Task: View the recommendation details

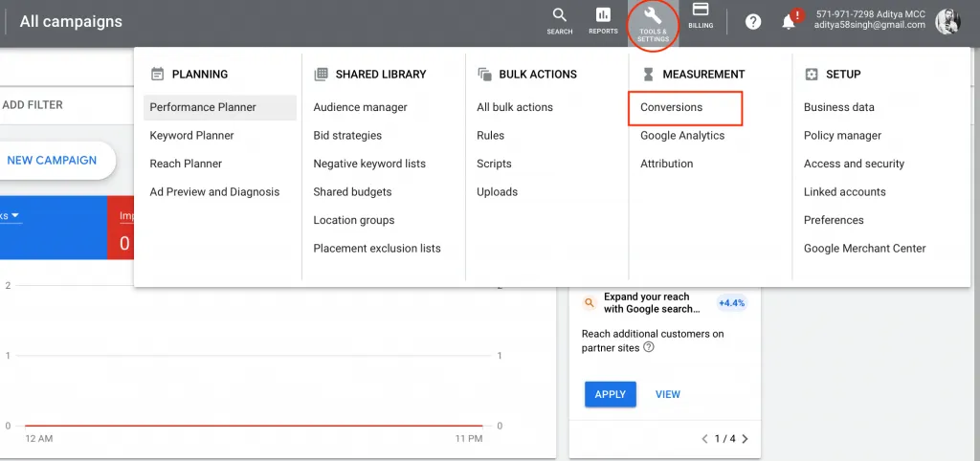Action: tap(667, 394)
